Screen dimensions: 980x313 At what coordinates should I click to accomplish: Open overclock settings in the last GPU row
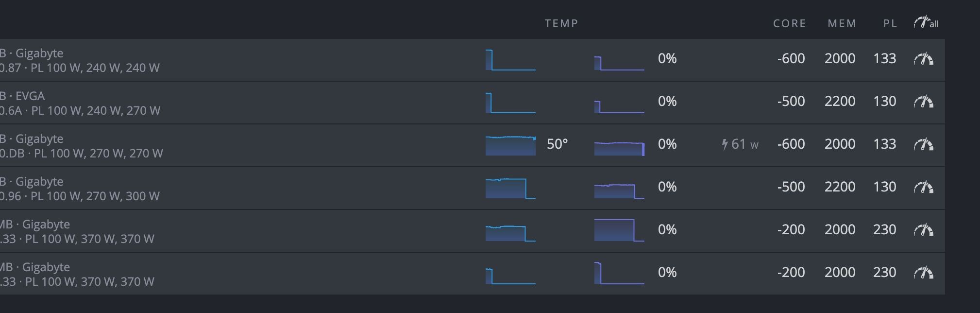tap(923, 273)
